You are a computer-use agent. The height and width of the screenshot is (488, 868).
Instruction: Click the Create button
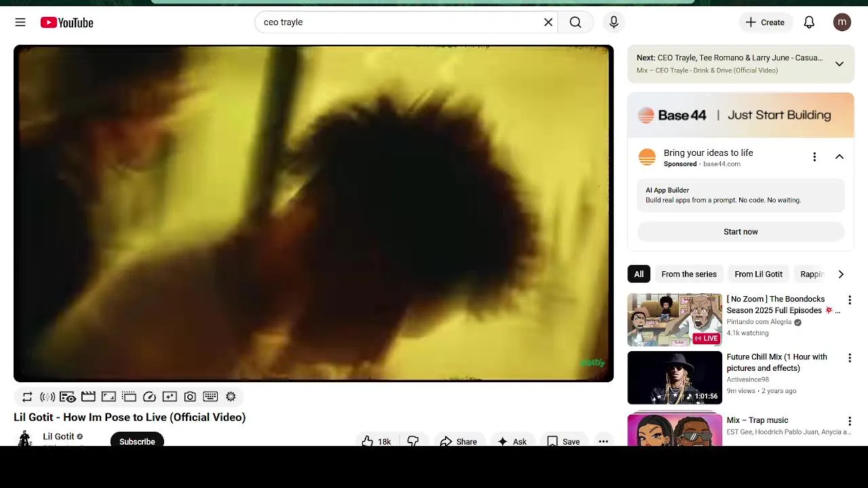[x=765, y=22]
